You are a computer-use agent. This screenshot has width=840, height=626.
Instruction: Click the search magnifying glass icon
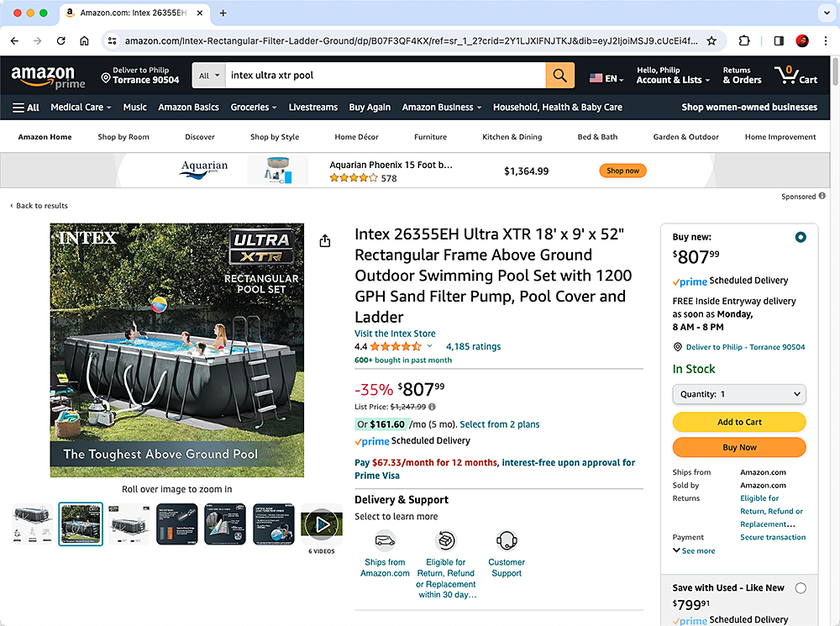[559, 75]
